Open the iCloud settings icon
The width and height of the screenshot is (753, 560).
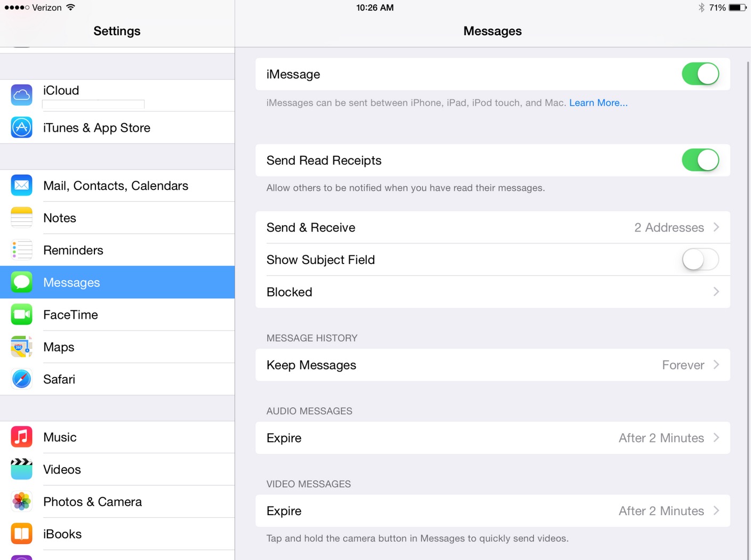(x=21, y=95)
